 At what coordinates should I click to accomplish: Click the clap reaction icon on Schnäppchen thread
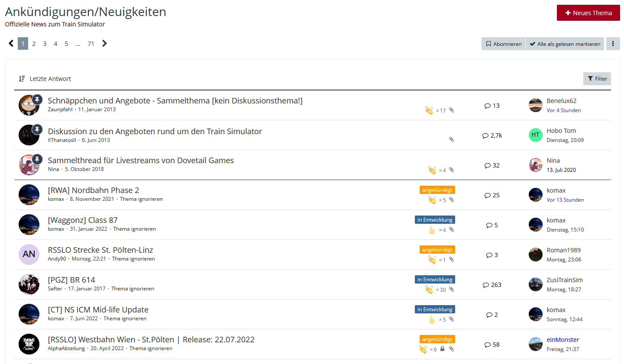pyautogui.click(x=429, y=110)
